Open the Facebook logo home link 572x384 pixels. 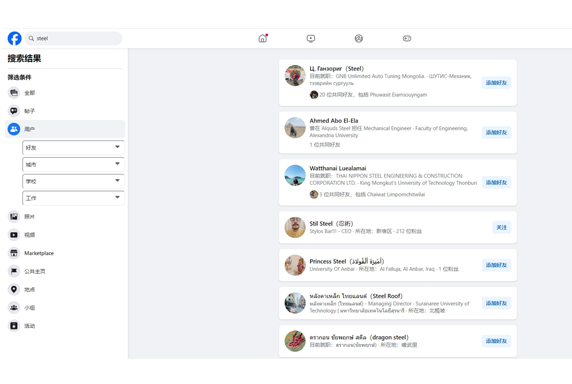15,38
